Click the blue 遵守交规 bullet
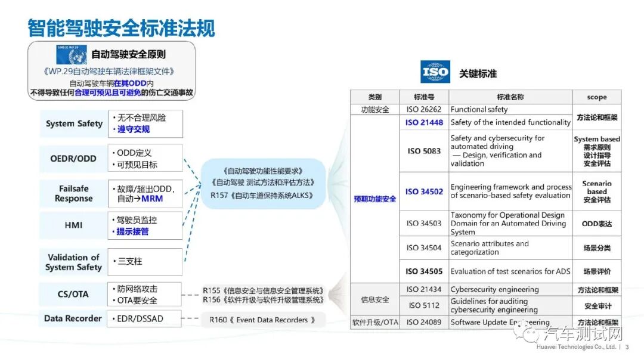Viewport: 644px width, 362px height. (x=131, y=129)
